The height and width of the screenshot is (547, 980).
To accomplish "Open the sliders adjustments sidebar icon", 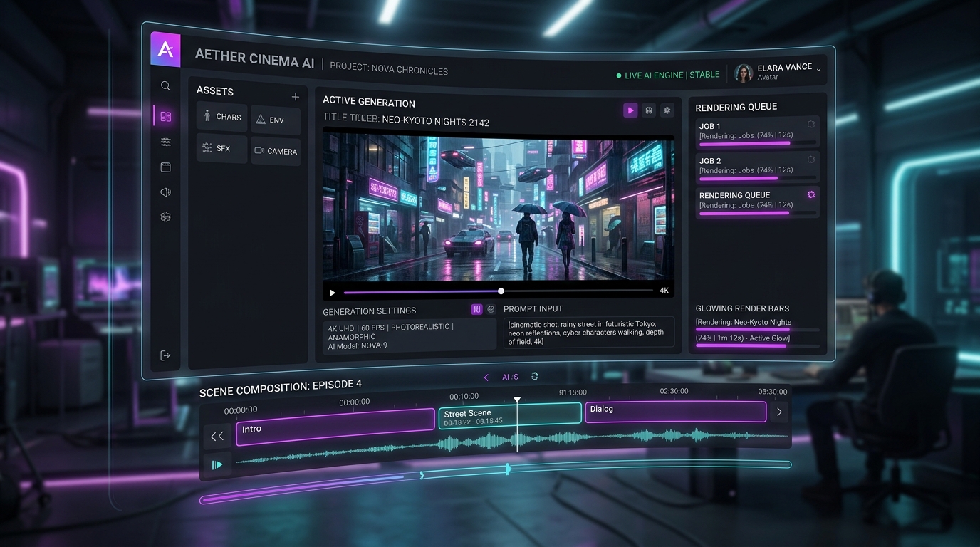I will (x=165, y=142).
